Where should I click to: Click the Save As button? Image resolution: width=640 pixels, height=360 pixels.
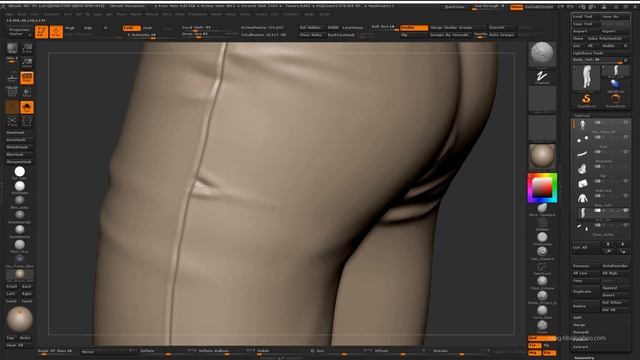615,17
